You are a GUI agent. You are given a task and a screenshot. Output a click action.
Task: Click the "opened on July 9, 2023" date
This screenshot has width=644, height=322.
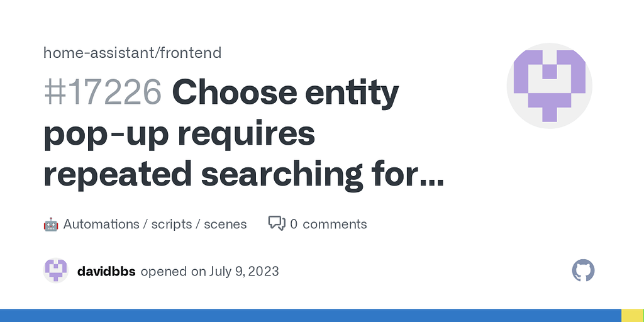[210, 272]
